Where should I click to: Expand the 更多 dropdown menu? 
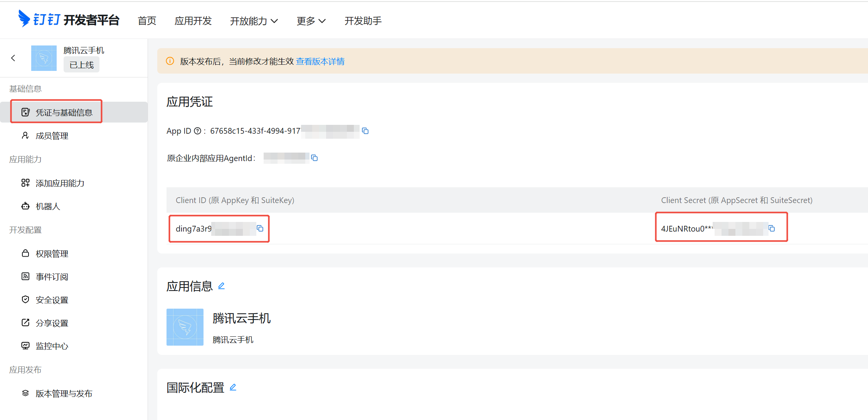point(311,21)
